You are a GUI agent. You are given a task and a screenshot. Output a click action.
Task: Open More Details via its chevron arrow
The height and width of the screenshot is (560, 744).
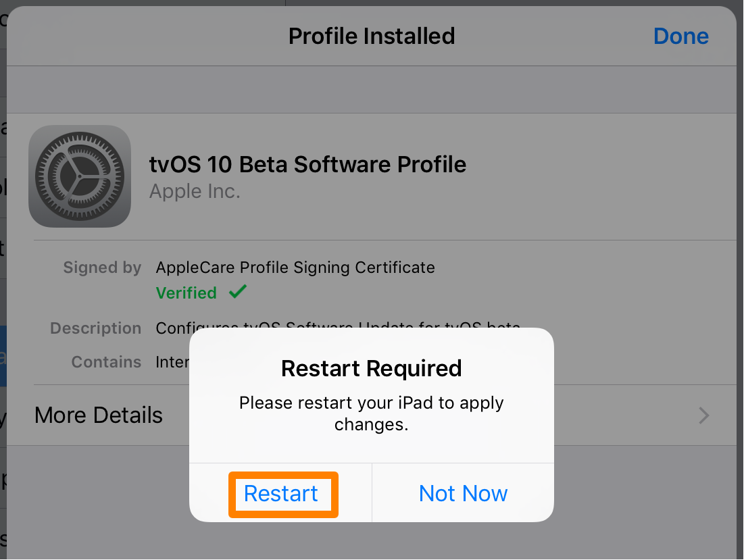[x=703, y=415]
